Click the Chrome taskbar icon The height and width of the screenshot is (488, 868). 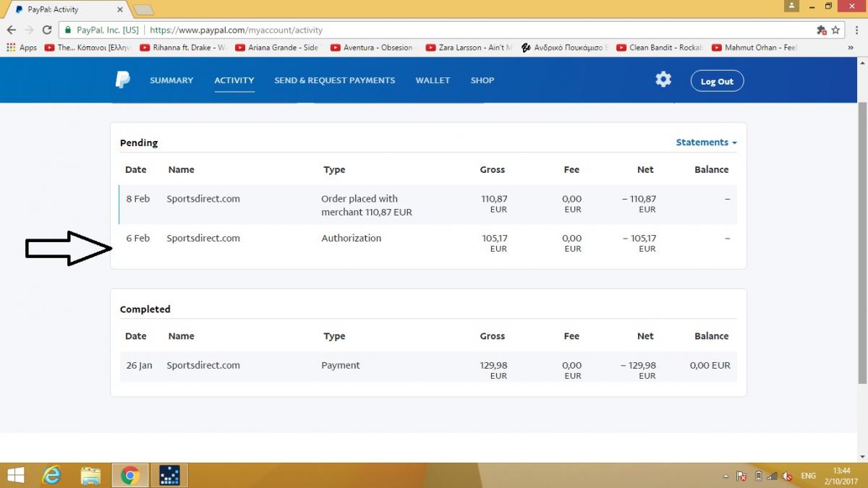coord(130,475)
